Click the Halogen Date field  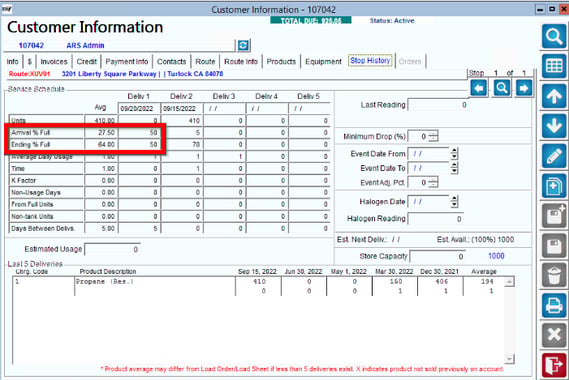tap(429, 201)
